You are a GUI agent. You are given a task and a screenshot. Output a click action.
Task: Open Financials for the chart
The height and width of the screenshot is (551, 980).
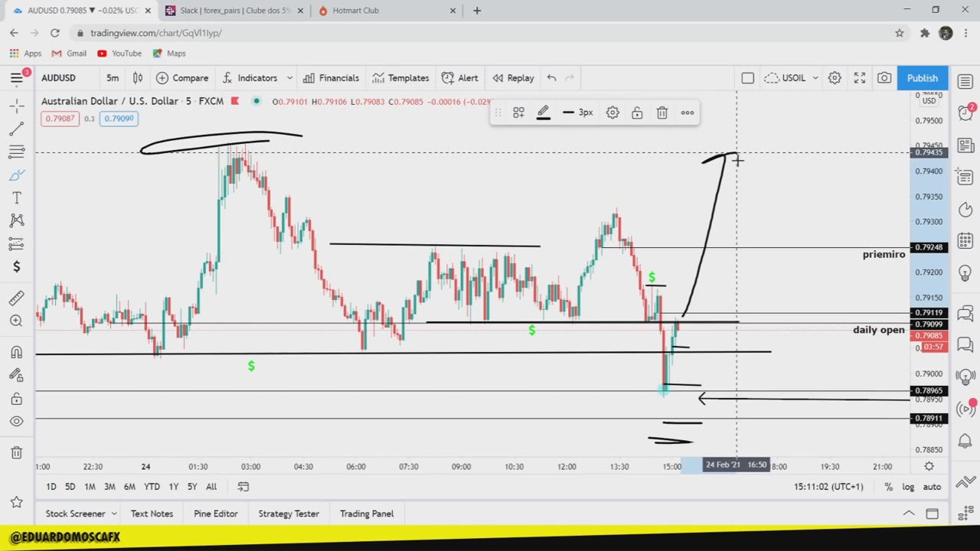coord(331,78)
